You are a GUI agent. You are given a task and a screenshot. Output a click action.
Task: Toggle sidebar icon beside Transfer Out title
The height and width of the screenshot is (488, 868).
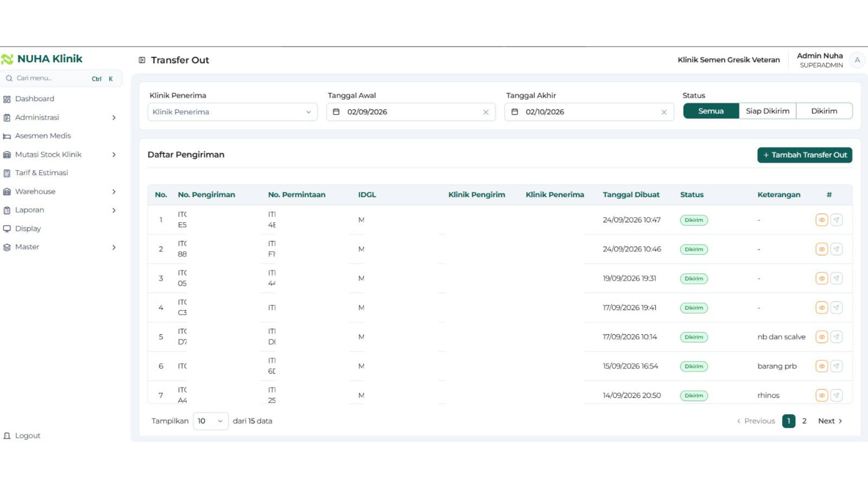coord(142,60)
